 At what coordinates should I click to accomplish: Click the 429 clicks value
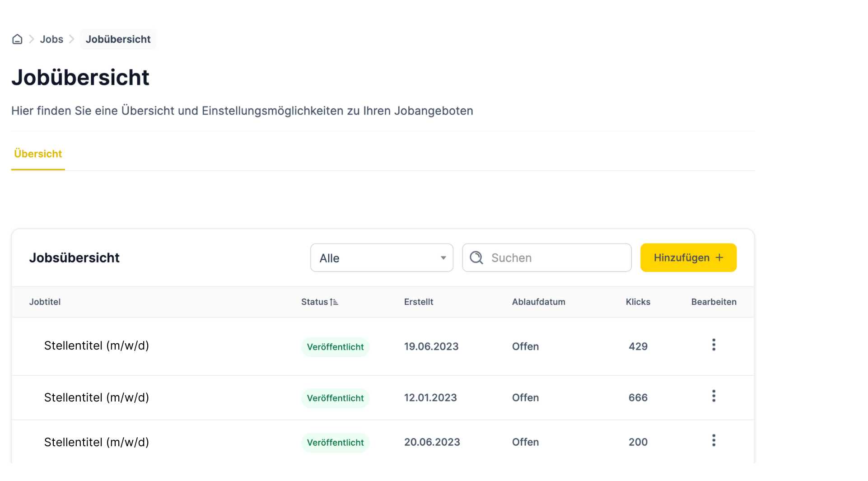tap(638, 346)
